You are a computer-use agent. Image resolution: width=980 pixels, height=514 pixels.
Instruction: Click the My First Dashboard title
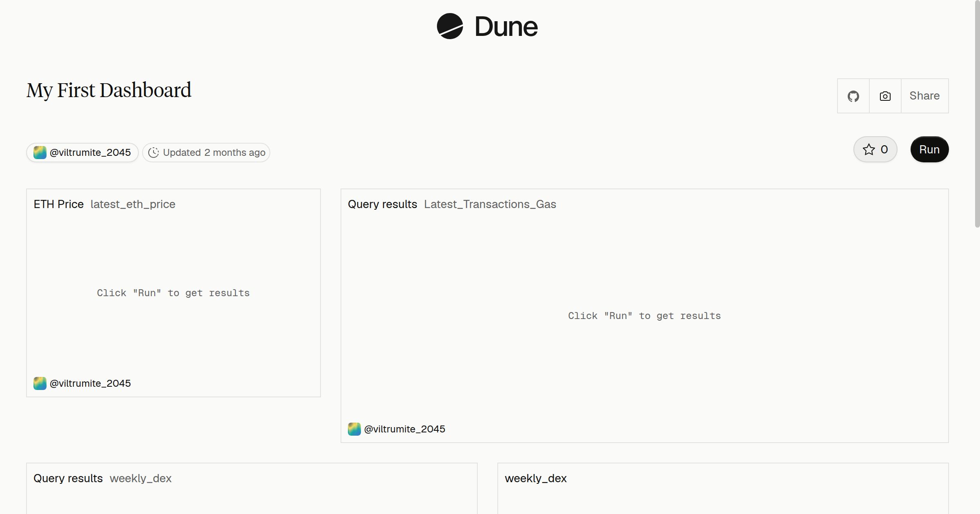[109, 90]
